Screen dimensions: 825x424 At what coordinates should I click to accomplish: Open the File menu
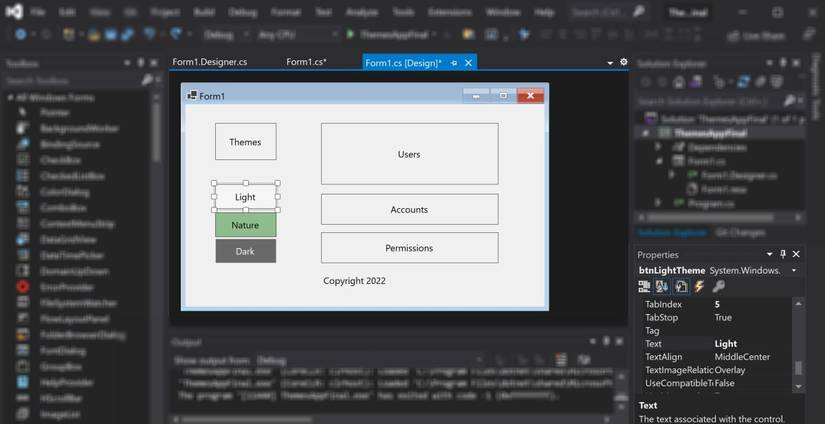click(x=37, y=12)
